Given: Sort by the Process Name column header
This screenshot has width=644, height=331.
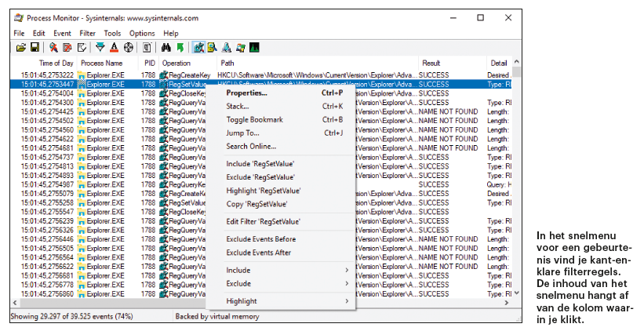Looking at the screenshot, I should (103, 63).
